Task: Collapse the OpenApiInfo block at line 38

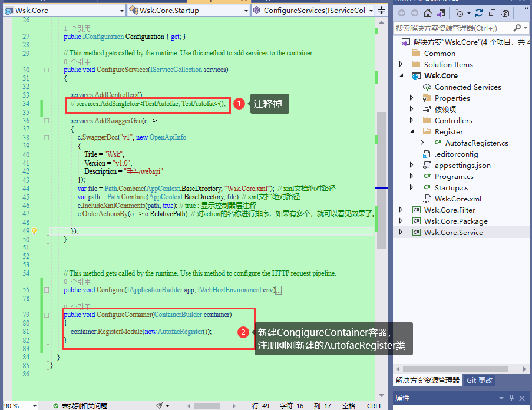Action: pyautogui.click(x=47, y=138)
